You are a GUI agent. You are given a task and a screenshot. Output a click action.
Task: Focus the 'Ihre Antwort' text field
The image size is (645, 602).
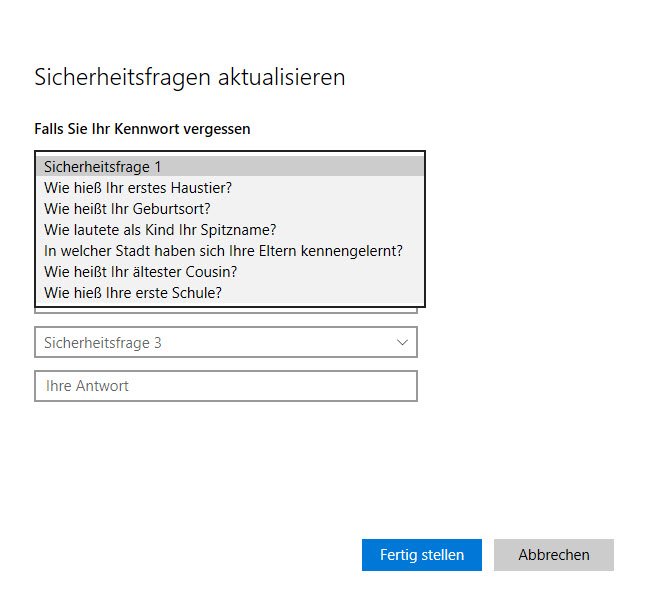tap(225, 386)
